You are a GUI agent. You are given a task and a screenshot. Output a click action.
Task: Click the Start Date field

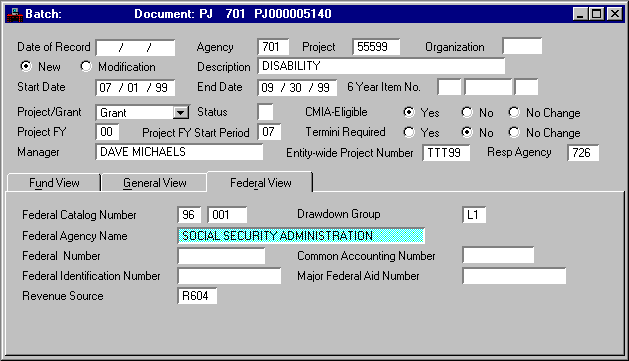136,88
